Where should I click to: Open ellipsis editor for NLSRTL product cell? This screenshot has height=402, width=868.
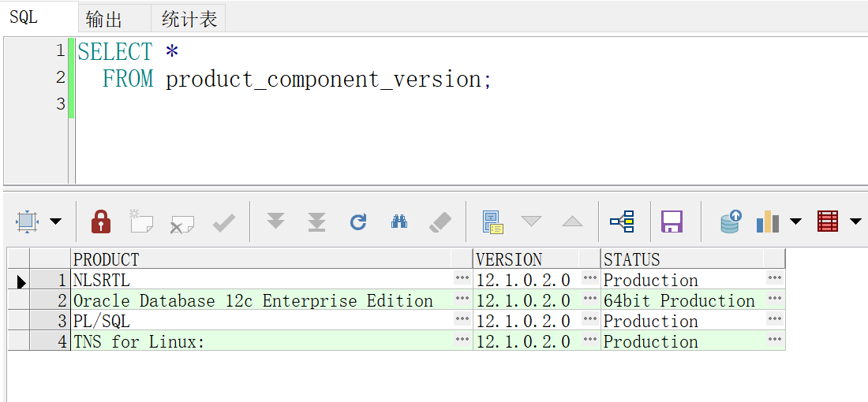coord(462,278)
